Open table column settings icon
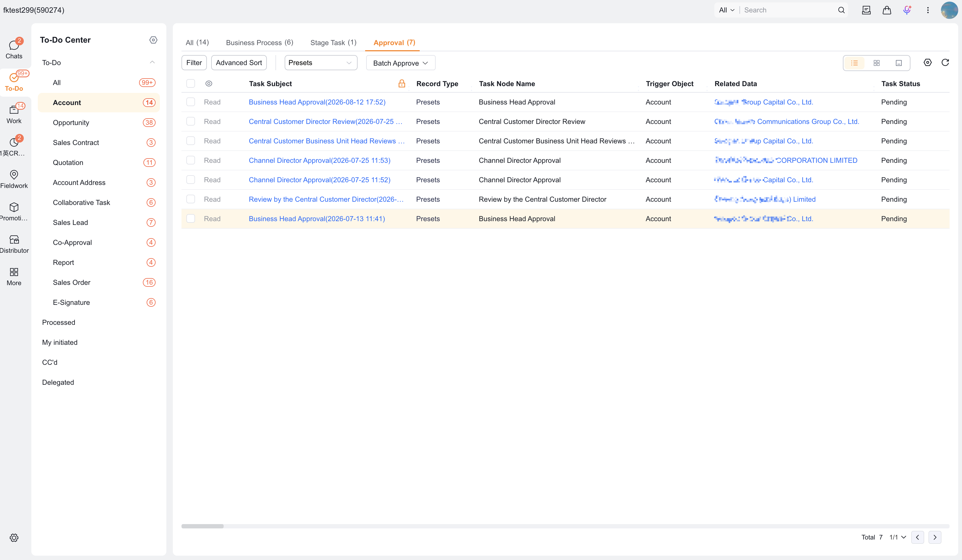The height and width of the screenshot is (560, 962). point(928,63)
